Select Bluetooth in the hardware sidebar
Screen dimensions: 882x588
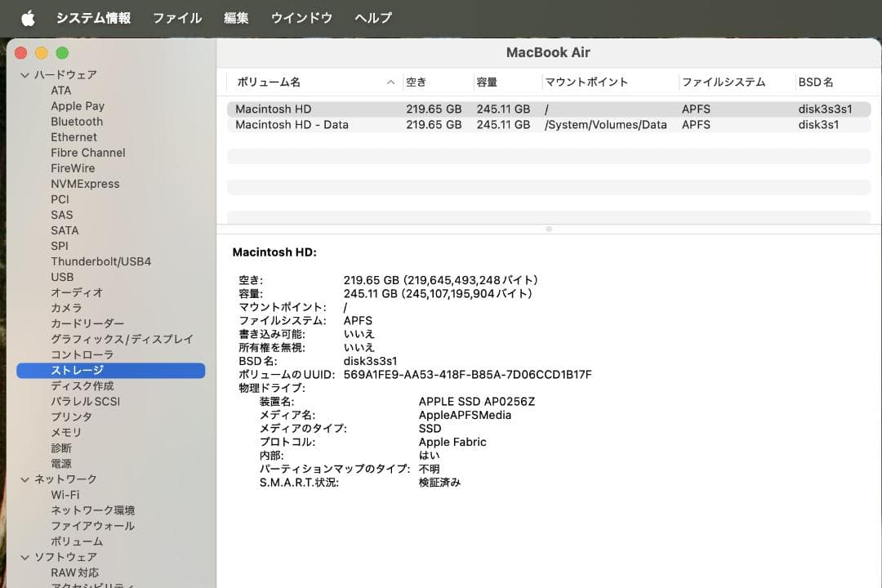tap(77, 121)
